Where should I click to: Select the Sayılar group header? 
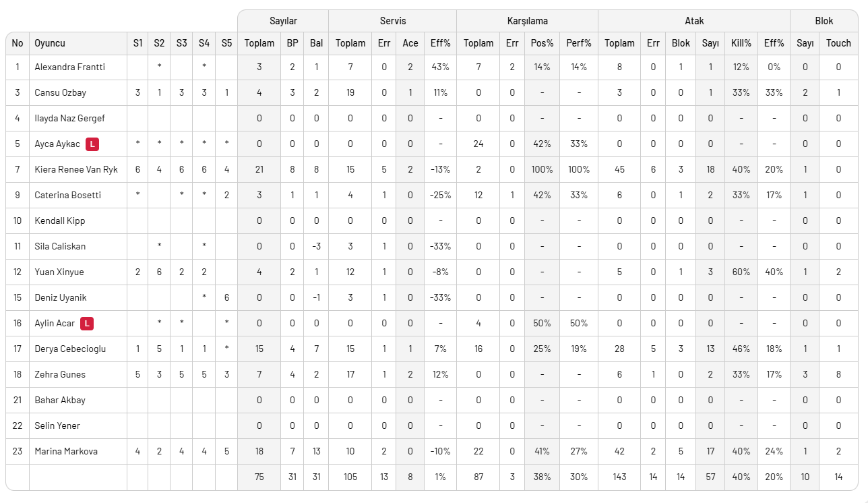click(x=283, y=21)
